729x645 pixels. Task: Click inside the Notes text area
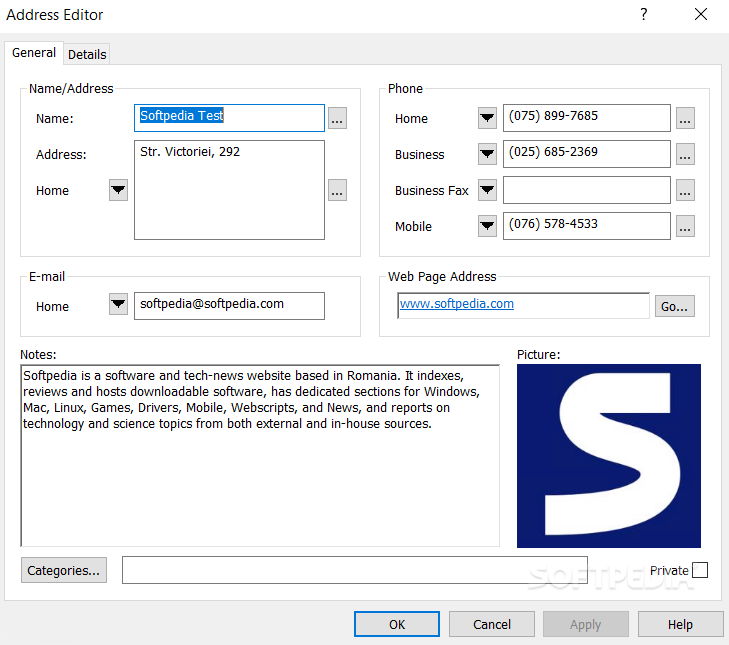260,456
